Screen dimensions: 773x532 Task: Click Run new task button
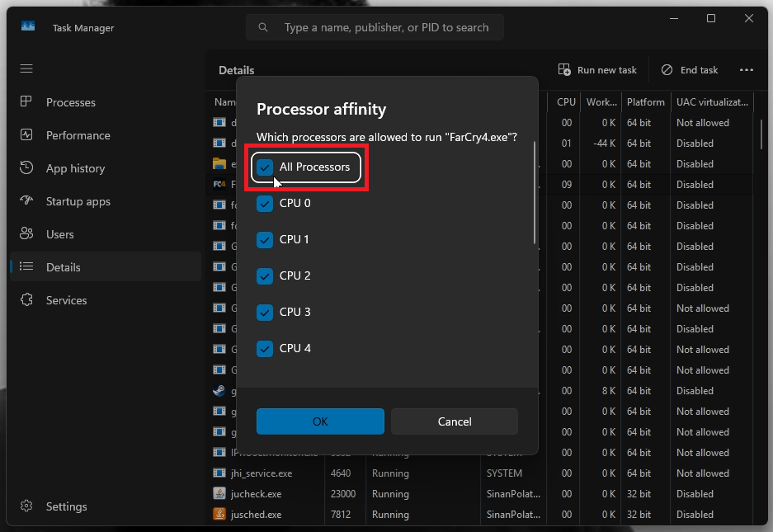597,70
